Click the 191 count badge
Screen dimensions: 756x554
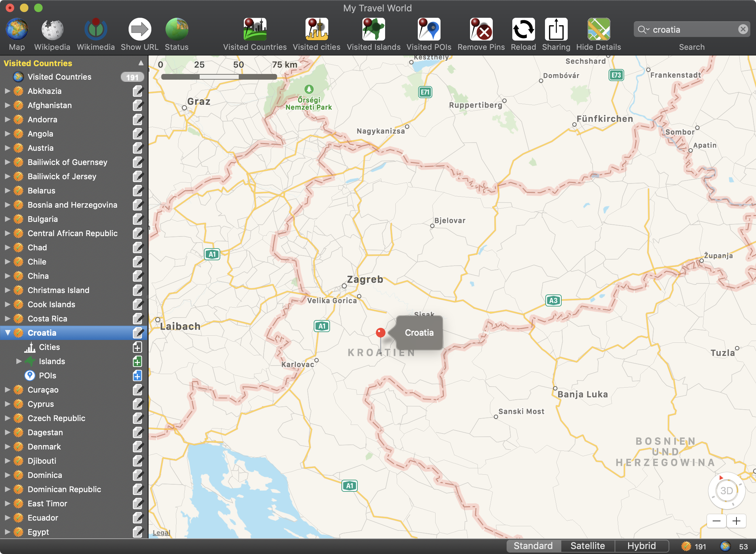tap(132, 77)
